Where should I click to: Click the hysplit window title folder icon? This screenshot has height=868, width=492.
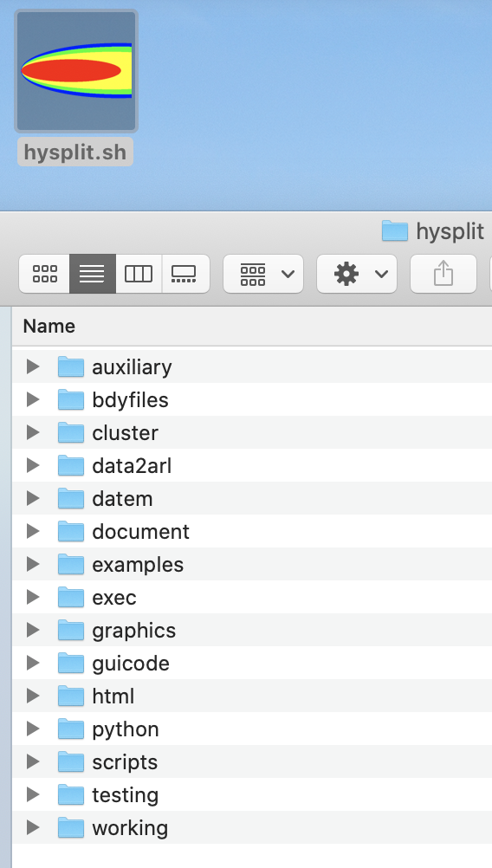[x=395, y=230]
